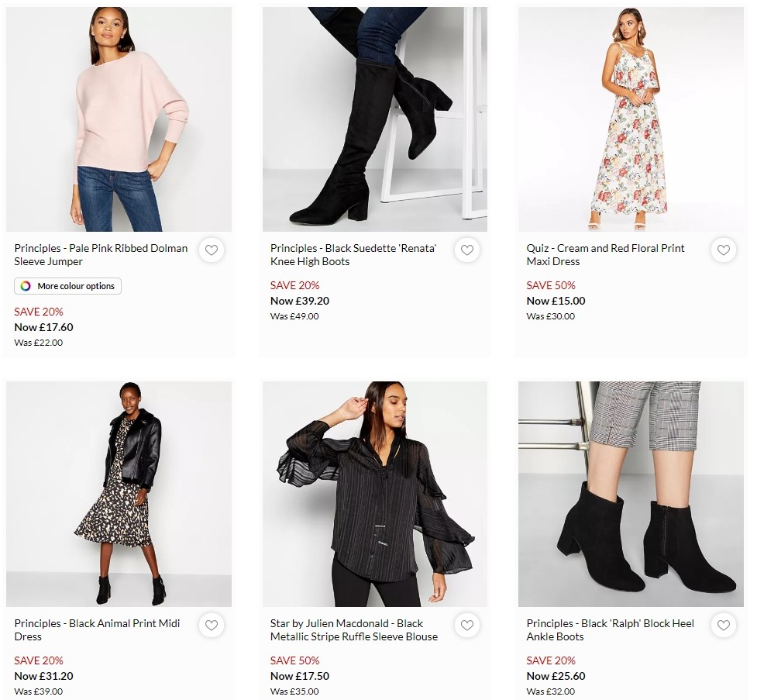Click the wishlist heart for the Pale Pink Jumper

(211, 250)
